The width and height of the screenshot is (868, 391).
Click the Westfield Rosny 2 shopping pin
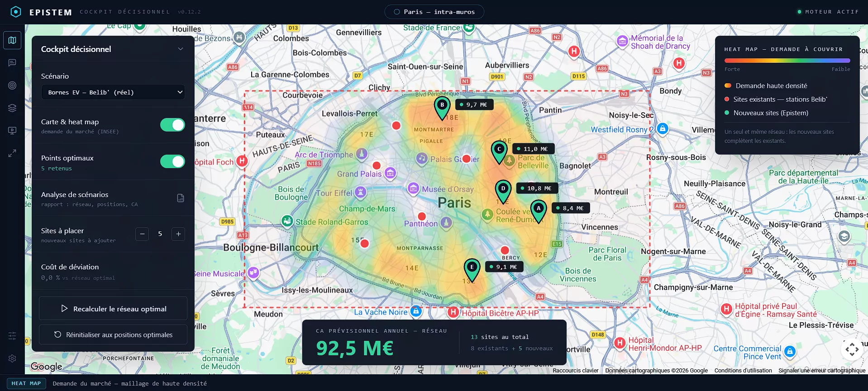663,129
